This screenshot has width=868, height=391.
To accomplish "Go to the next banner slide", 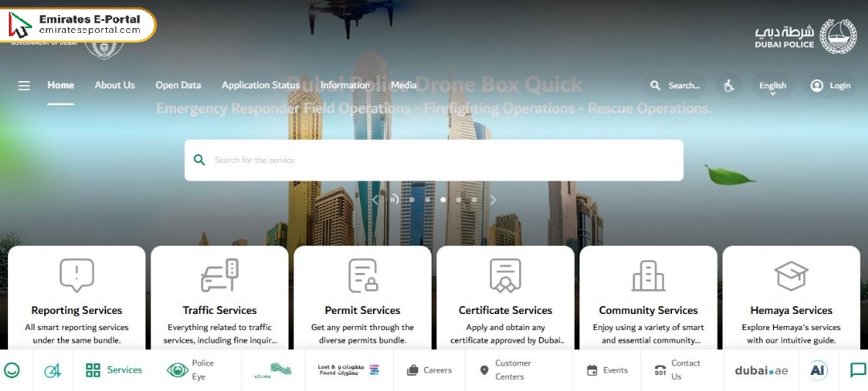I will click(493, 200).
